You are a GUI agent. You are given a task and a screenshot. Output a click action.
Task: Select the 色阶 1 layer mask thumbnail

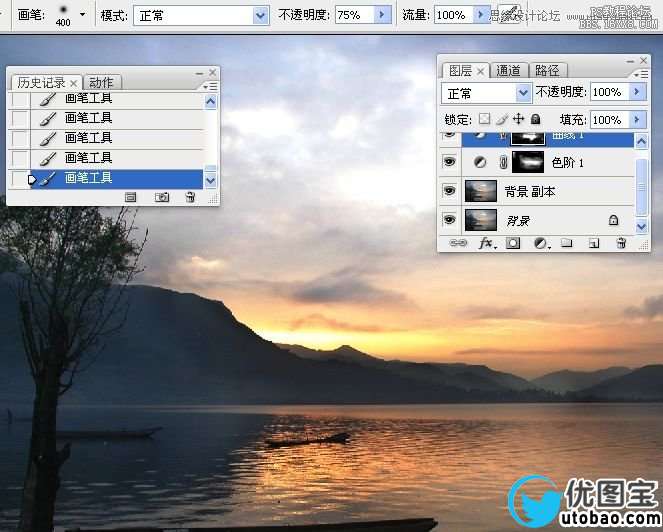528,162
